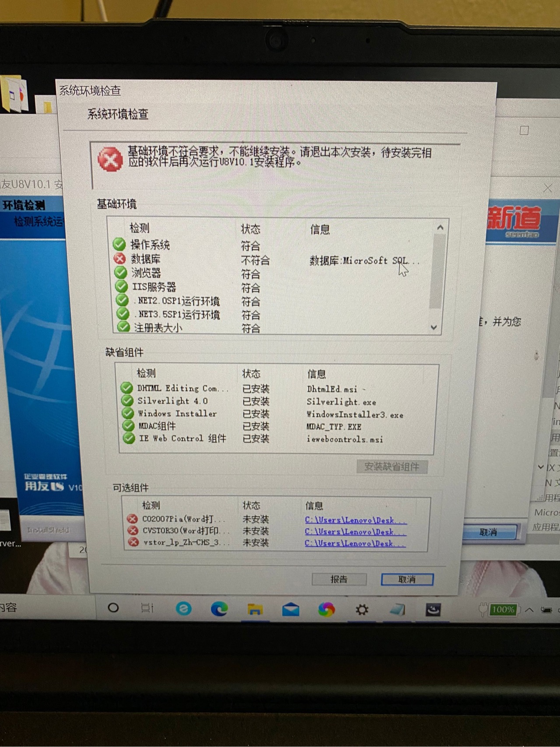Screen dimensions: 560x747
Task: Click the 数据库:MicroSoft SQL info text
Action: [x=364, y=261]
